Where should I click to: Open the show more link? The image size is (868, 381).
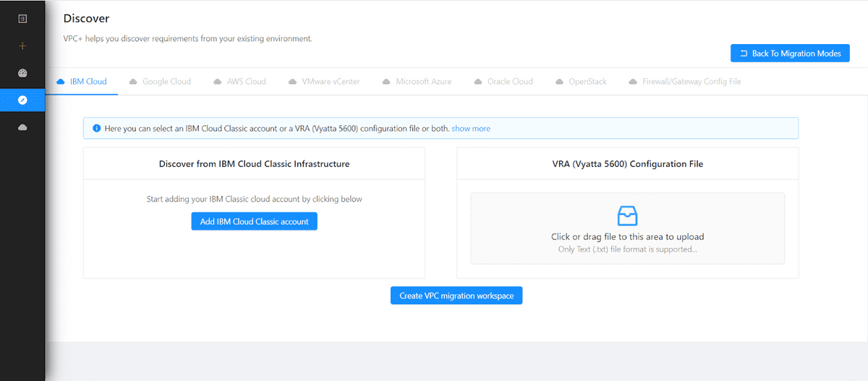coord(471,129)
